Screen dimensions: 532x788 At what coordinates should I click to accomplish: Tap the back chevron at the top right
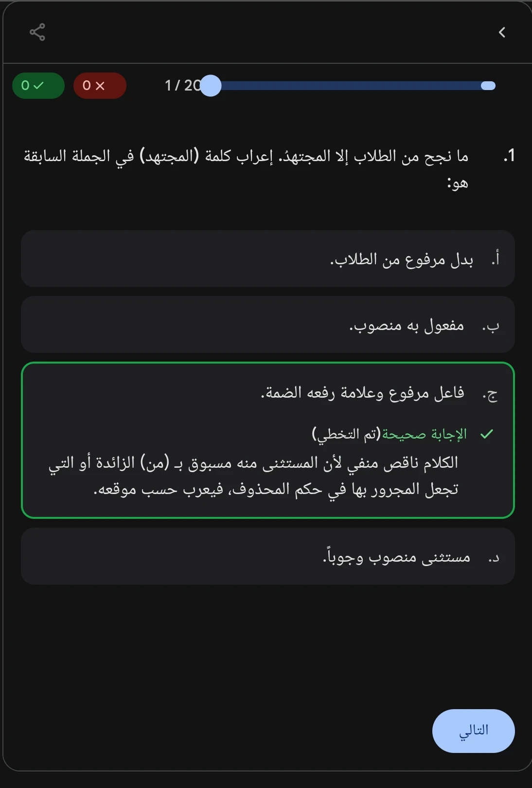502,32
